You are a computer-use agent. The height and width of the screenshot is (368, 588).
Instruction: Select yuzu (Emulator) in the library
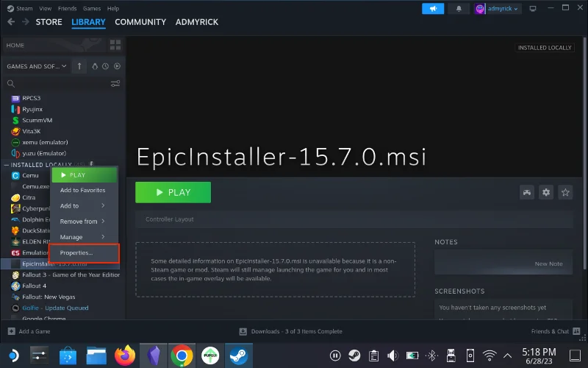(44, 153)
